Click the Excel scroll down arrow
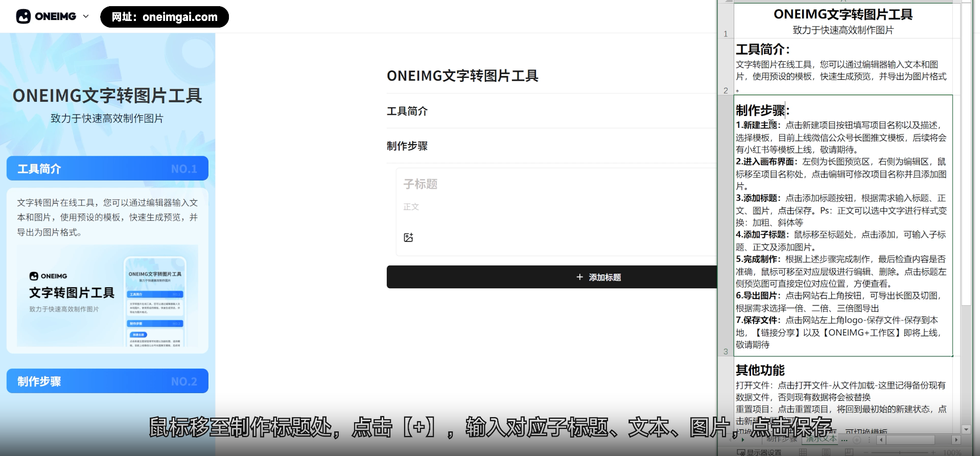Viewport: 980px width, 456px height. point(966,429)
